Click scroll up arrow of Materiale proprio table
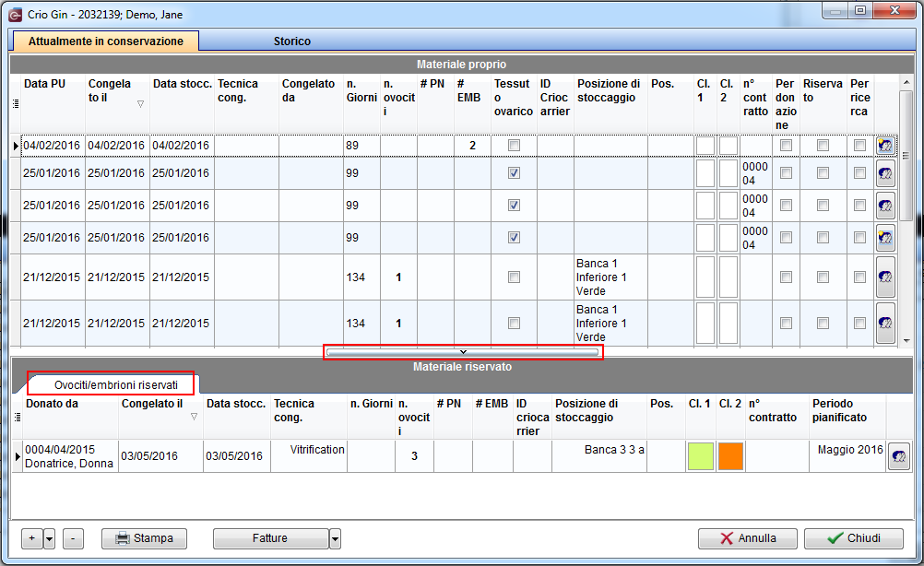The image size is (924, 566). click(906, 83)
